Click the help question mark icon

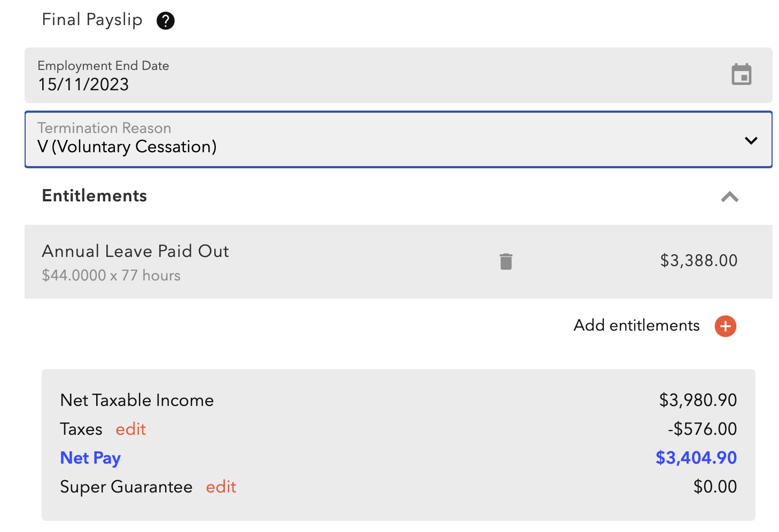pos(166,21)
